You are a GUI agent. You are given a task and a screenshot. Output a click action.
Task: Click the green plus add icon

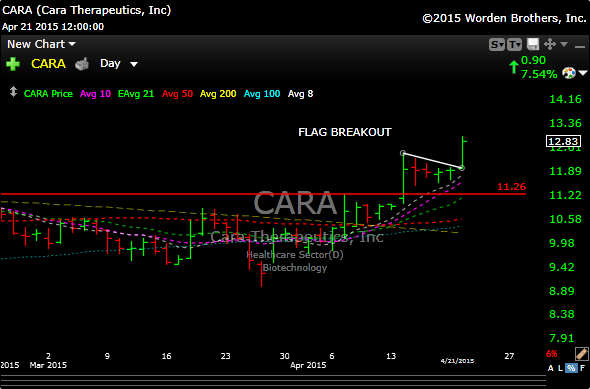(13, 64)
